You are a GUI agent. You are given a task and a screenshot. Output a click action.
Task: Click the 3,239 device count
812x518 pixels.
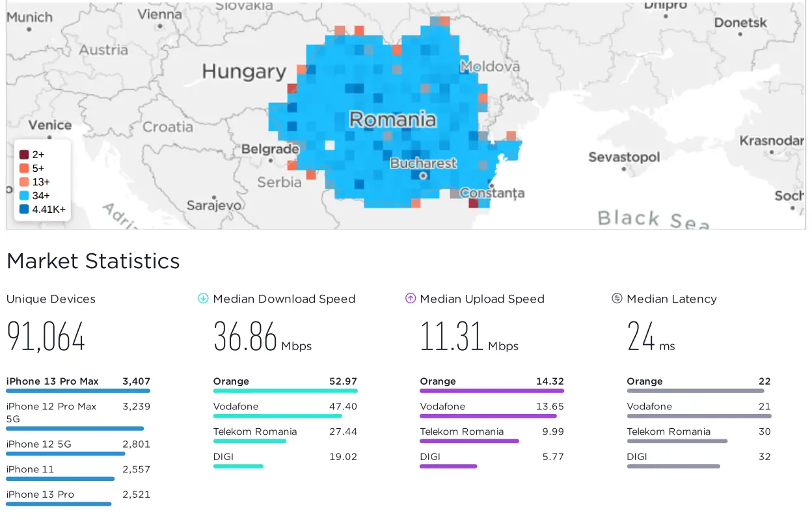tap(136, 407)
